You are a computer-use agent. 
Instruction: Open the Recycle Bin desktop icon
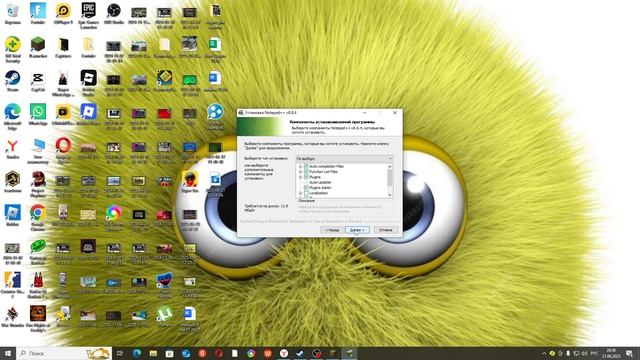[13, 13]
